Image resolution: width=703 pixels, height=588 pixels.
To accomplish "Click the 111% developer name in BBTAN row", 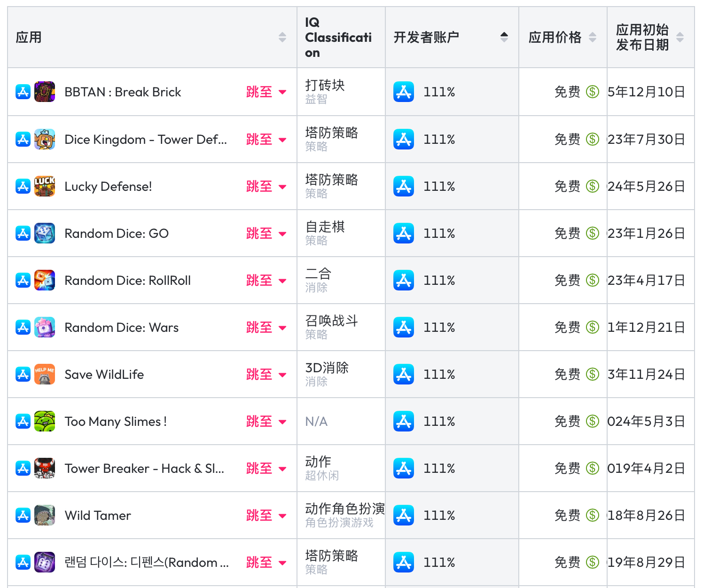I will (439, 92).
